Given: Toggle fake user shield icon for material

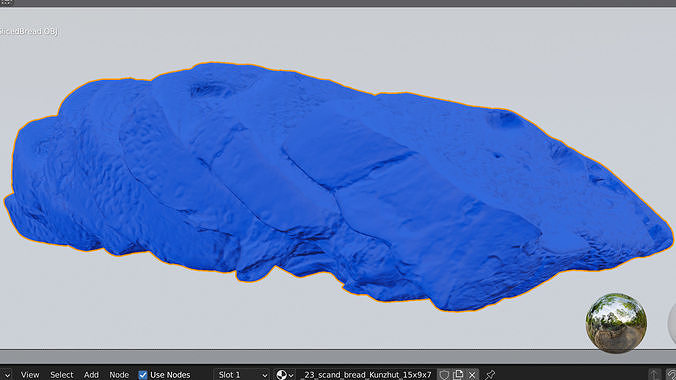Looking at the screenshot, I should pyautogui.click(x=444, y=374).
